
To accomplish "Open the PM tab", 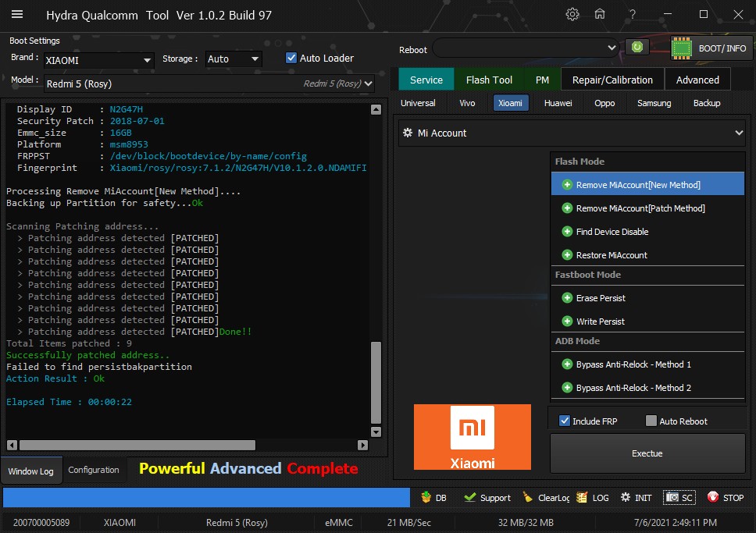I will click(542, 80).
